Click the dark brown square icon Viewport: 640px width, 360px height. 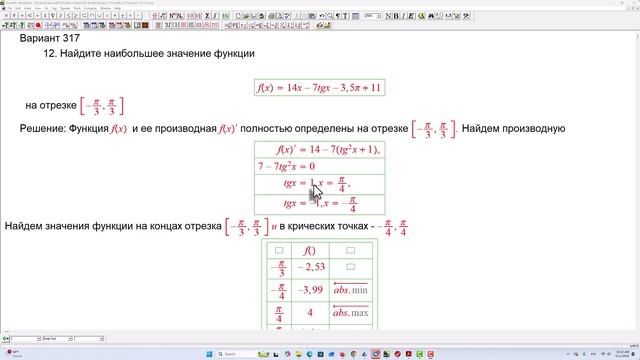point(145,25)
